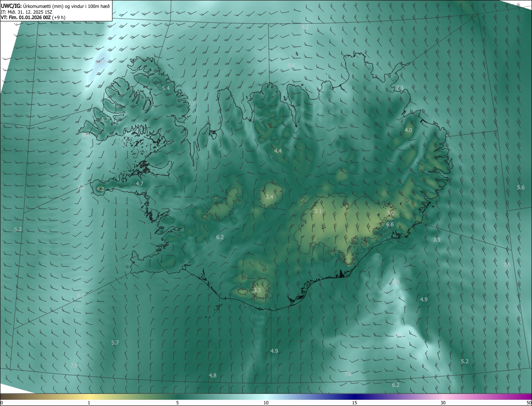532x406 pixels.
Task: Click the 7.1 value label
Action: (436, 240)
